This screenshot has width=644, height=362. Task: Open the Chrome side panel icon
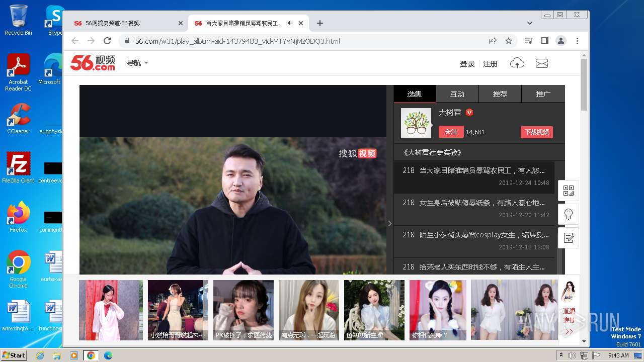544,41
